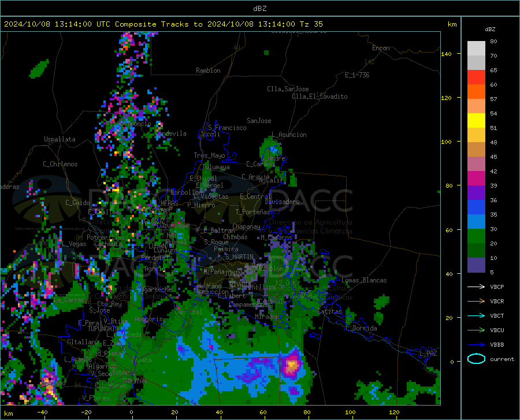This screenshot has height=420, width=520.
Task: Select the light grey swatch between 80 and 70
Action: (476, 49)
